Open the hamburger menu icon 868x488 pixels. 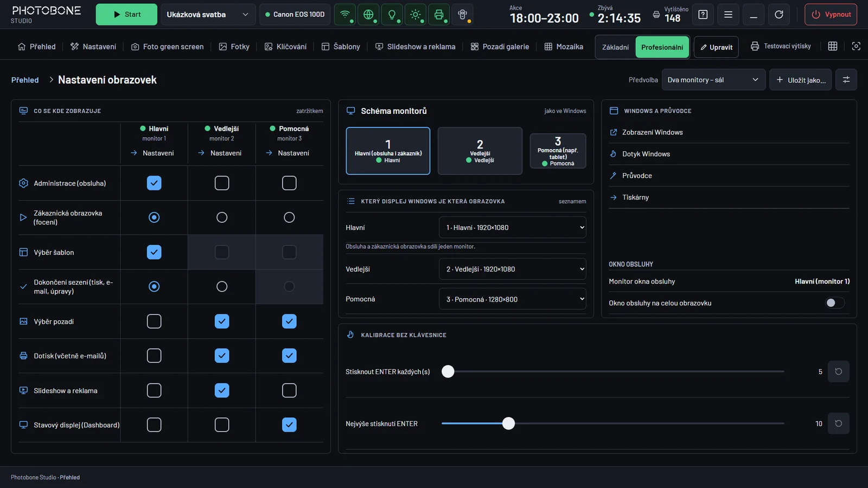tap(728, 15)
